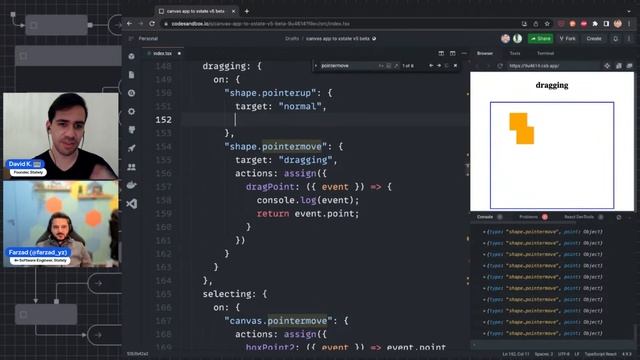The width and height of the screenshot is (640, 360).
Task: Open the React DevTools panel tab
Action: coord(579,217)
